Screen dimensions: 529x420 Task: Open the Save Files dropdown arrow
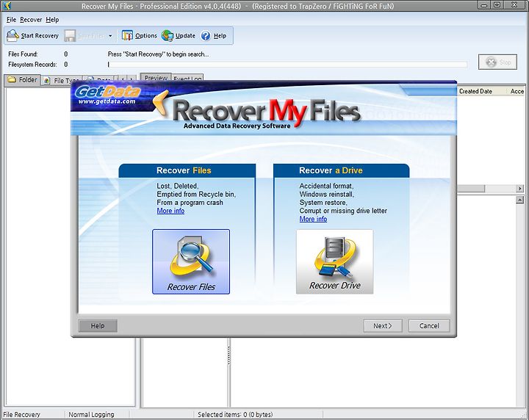[x=110, y=36]
